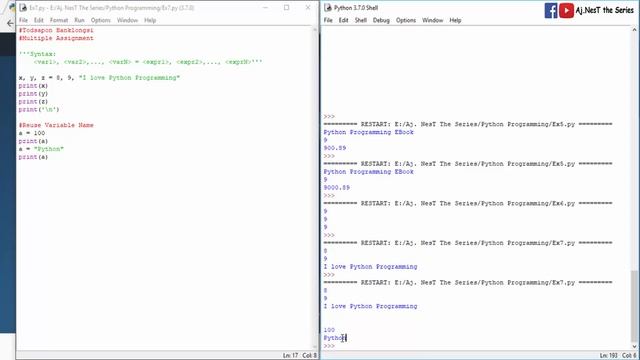The width and height of the screenshot is (640, 360).
Task: Open Help menu in Python Shell
Action: click(455, 20)
